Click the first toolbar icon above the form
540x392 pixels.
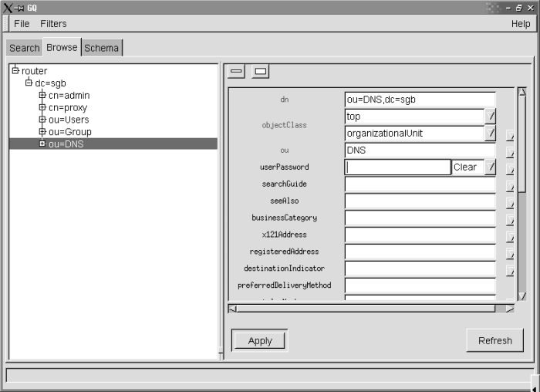point(237,72)
